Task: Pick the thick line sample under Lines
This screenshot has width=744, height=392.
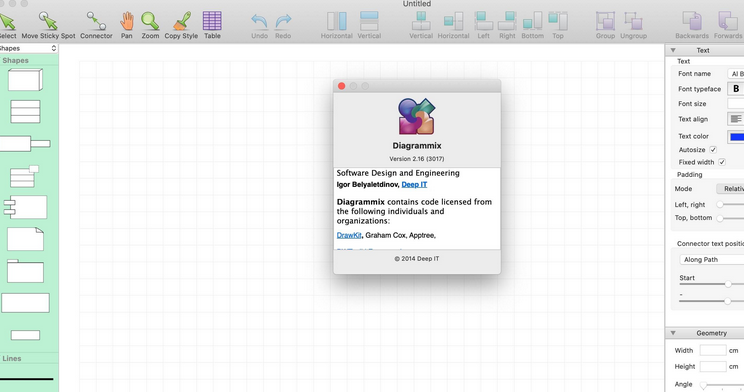Action: tap(27, 379)
